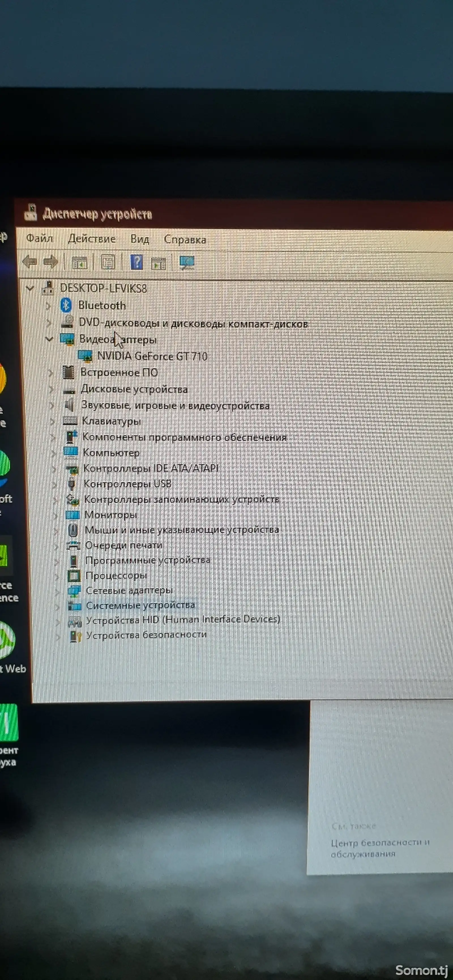Open Центр безопасности и обслуживания link
453x980 pixels.
(x=380, y=848)
